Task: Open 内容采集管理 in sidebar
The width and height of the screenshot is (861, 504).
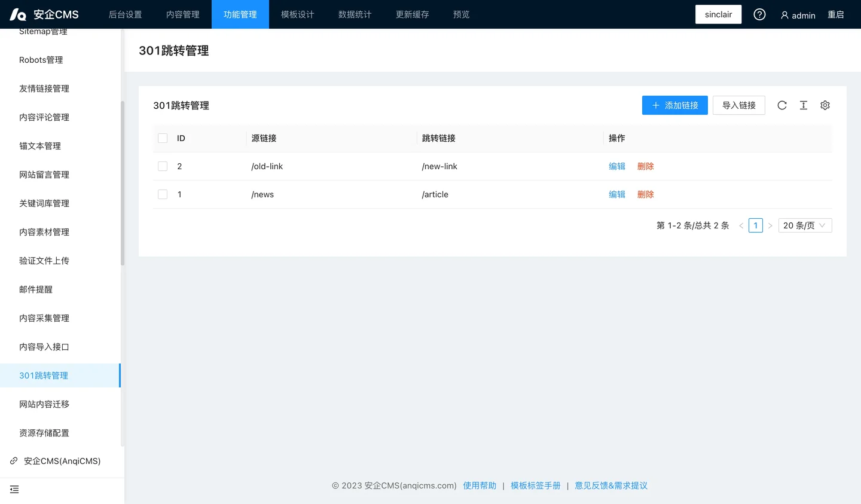Action: click(60, 318)
